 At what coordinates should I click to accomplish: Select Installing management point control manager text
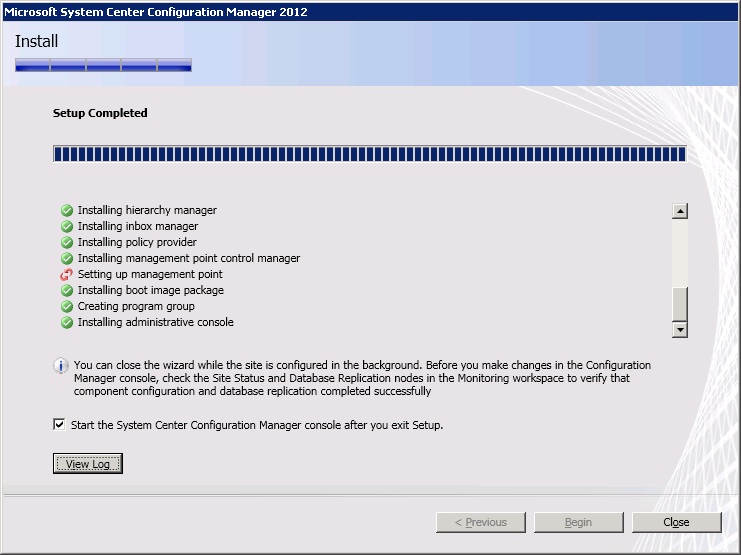pyautogui.click(x=189, y=258)
